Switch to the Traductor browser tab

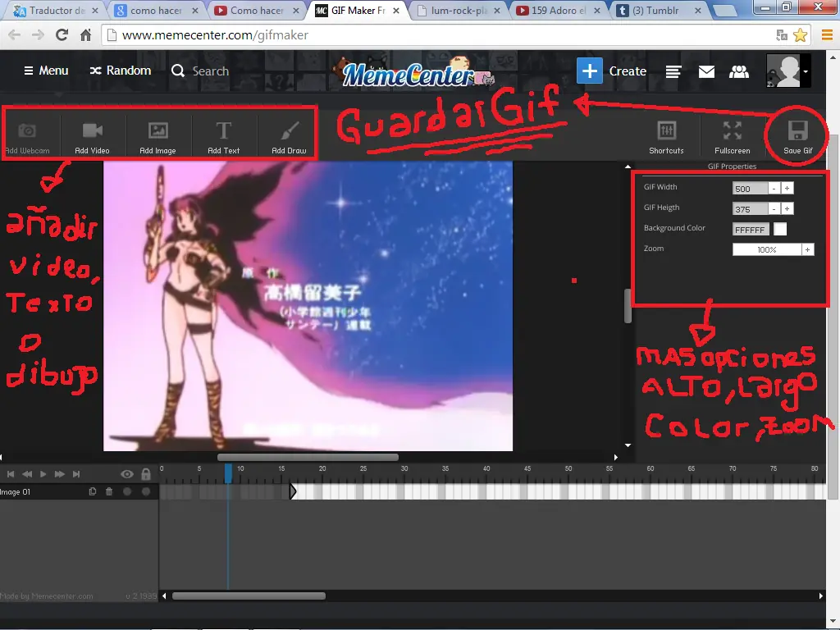tap(55, 10)
